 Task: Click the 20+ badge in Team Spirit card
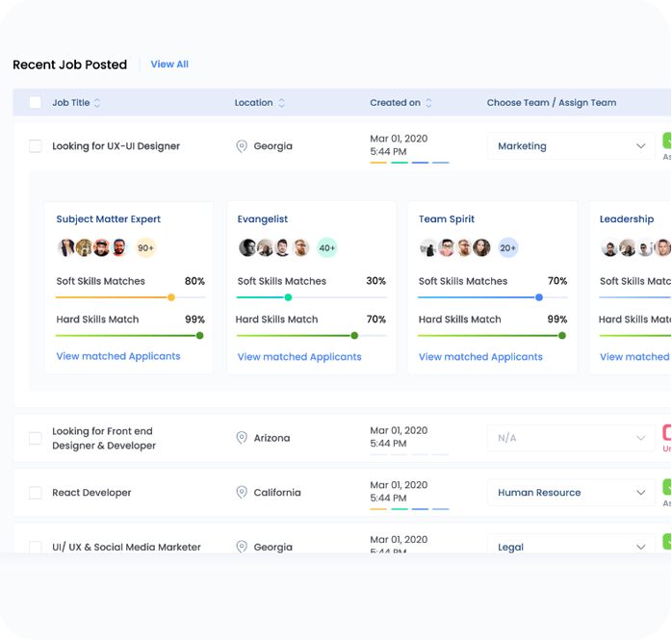click(x=507, y=248)
